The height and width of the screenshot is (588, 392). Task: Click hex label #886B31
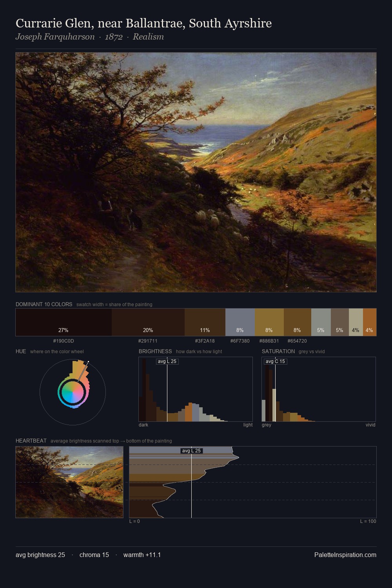click(269, 341)
